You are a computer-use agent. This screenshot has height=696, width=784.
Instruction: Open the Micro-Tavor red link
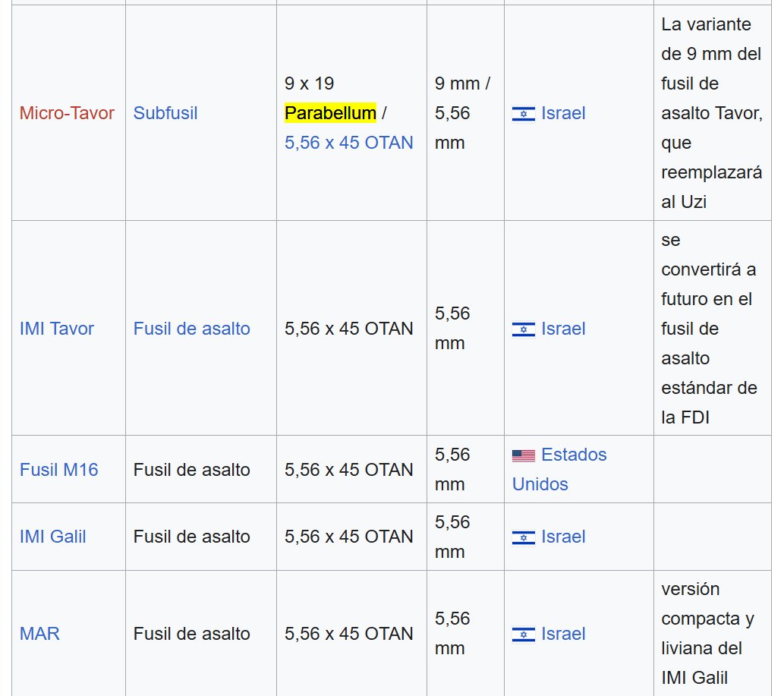[67, 113]
